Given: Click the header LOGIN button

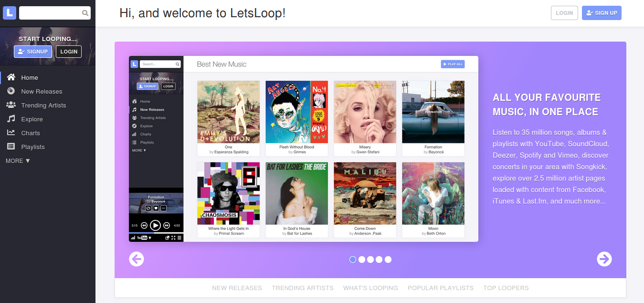Looking at the screenshot, I should (564, 13).
